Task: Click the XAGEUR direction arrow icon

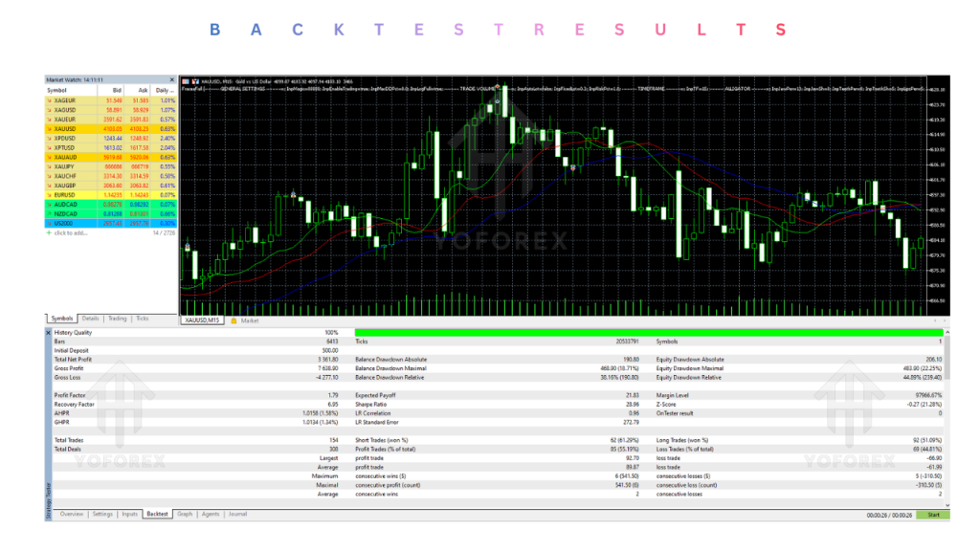Action: coord(49,100)
